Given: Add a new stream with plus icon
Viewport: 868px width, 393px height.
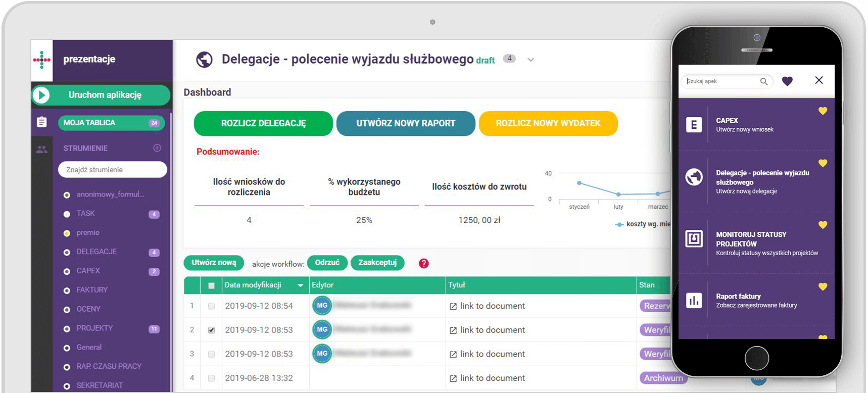Looking at the screenshot, I should coord(157,148).
